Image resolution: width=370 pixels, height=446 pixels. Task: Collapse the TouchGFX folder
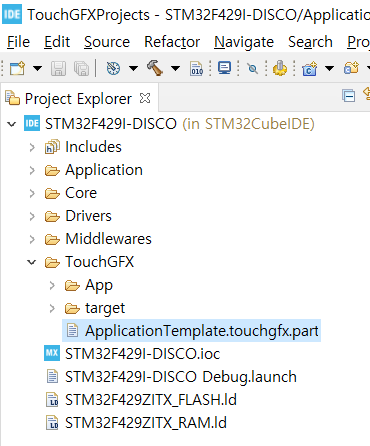(32, 262)
